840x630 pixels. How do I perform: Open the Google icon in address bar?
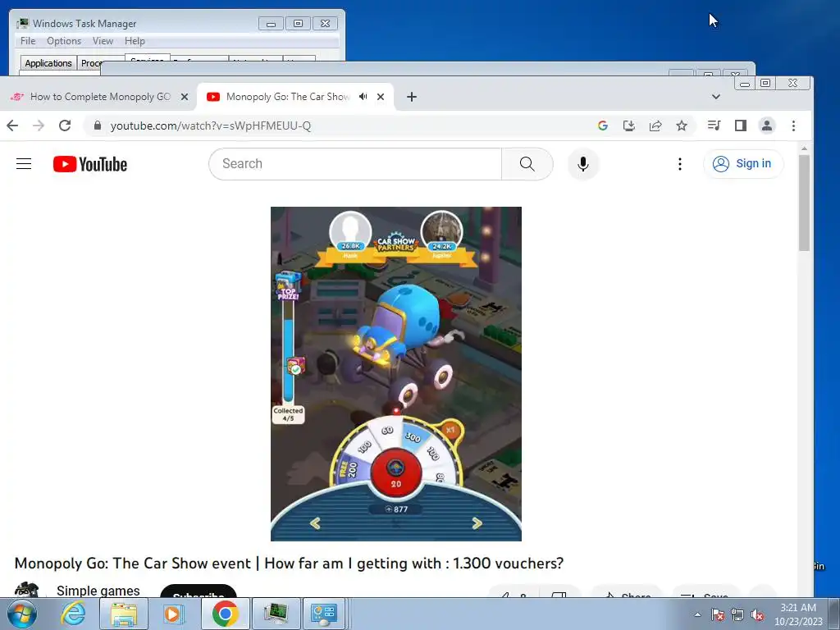tap(603, 126)
